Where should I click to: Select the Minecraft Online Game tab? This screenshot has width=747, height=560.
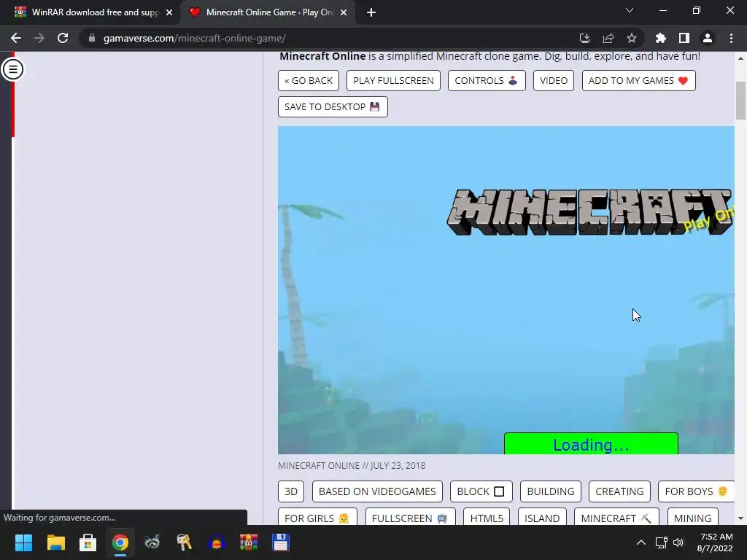267,12
